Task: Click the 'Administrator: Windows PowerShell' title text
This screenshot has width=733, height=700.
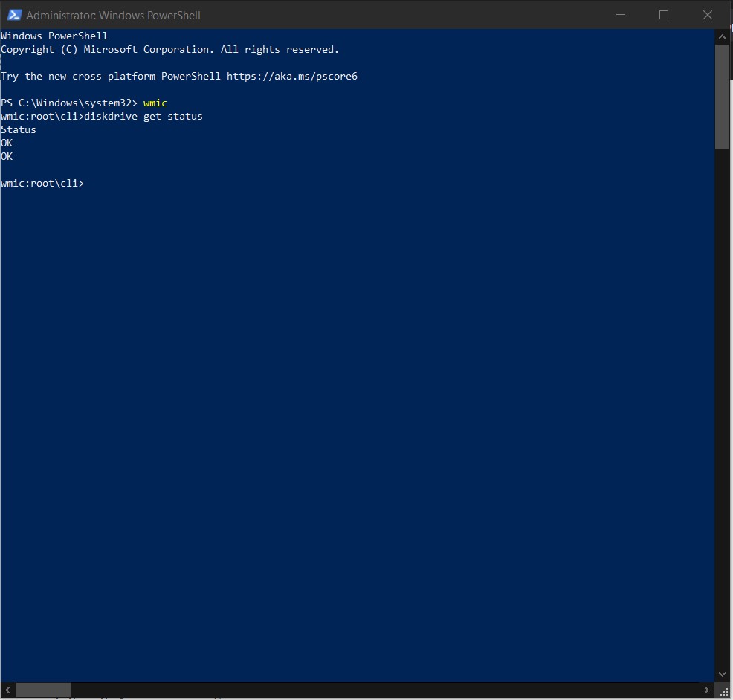Action: coord(113,16)
